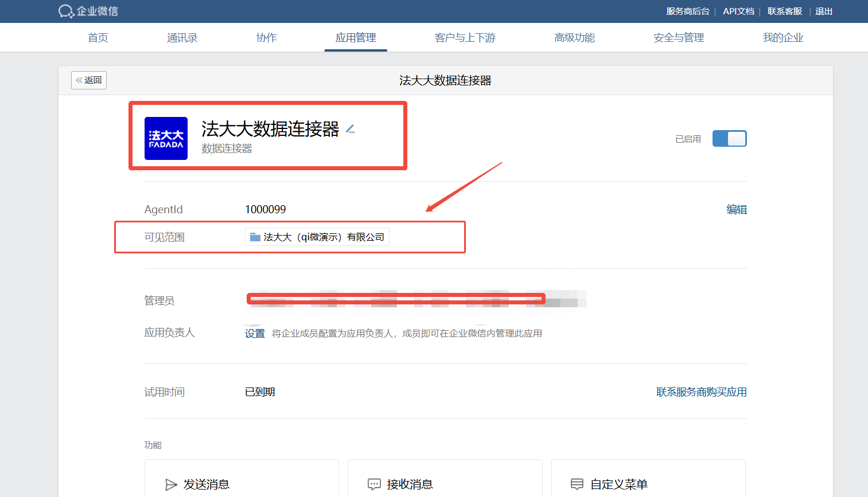Viewport: 868px width, 497px height.
Task: Click 设置 to assign 应用负责人
Action: [255, 334]
